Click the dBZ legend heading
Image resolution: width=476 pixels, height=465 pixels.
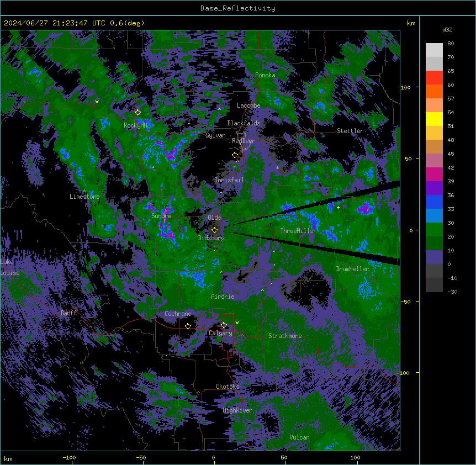447,29
